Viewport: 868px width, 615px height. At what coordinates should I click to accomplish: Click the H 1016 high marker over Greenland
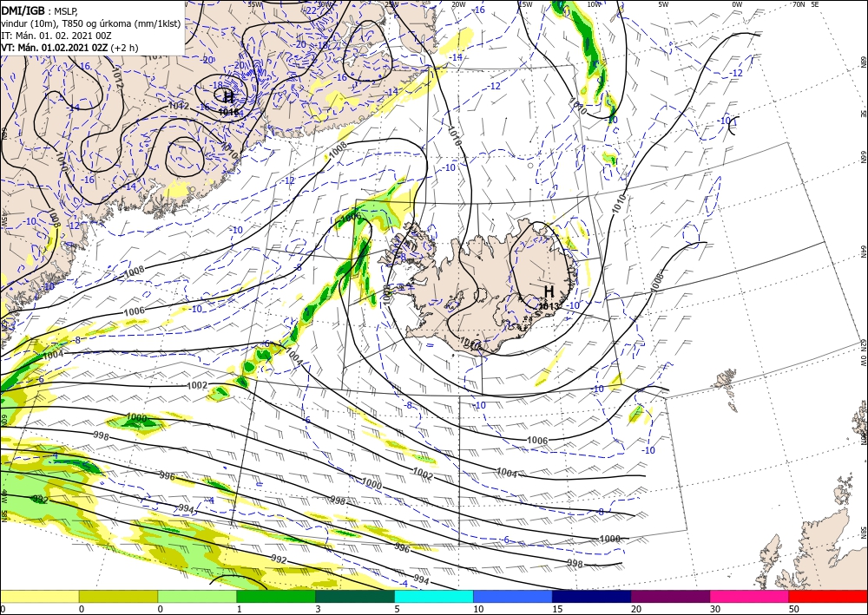point(228,102)
